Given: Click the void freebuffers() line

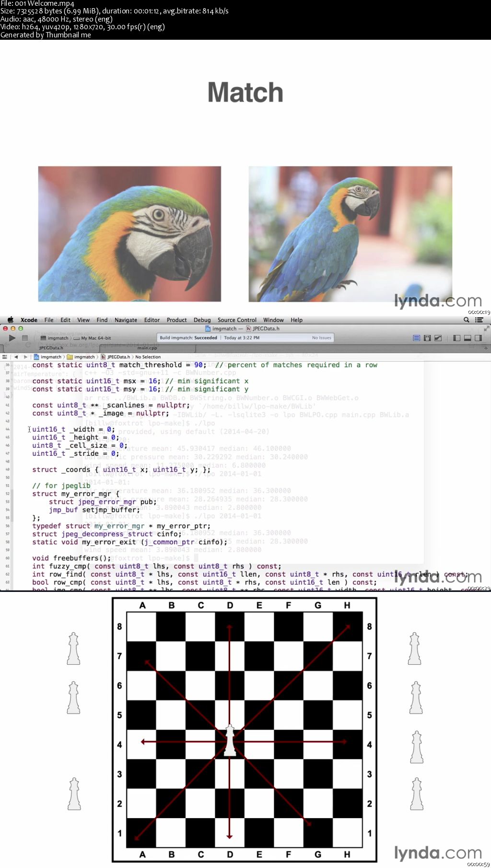Looking at the screenshot, I should 71,558.
